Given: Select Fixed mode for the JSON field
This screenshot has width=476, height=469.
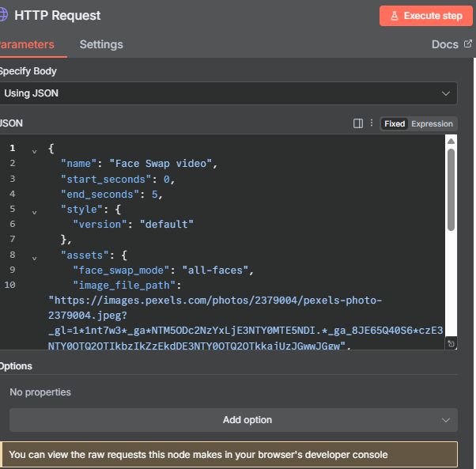Looking at the screenshot, I should 395,123.
